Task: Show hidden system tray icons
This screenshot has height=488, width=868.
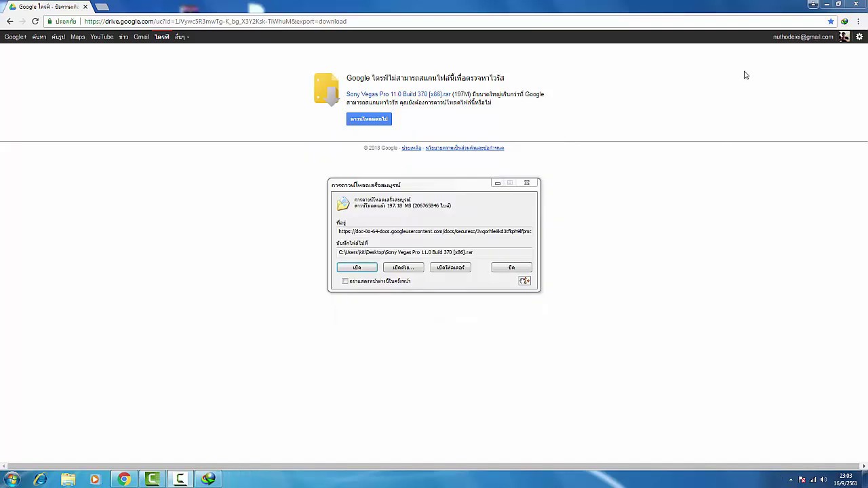Action: (x=791, y=479)
